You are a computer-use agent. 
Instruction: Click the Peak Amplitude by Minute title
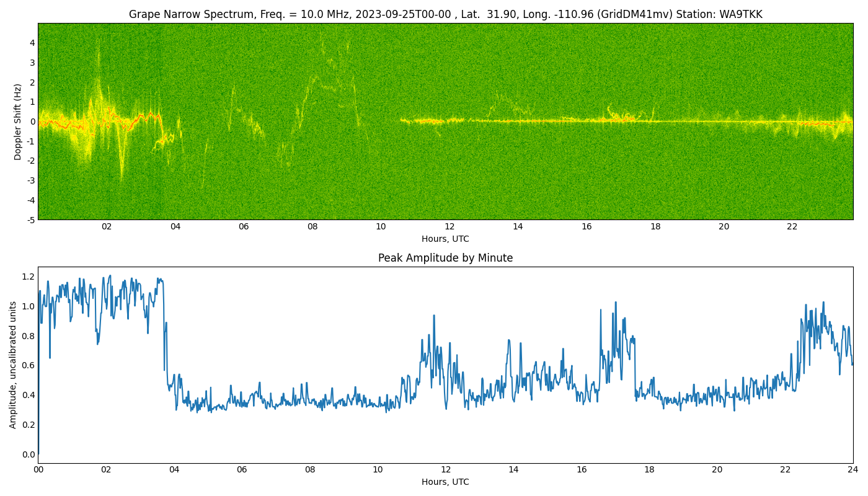445,258
